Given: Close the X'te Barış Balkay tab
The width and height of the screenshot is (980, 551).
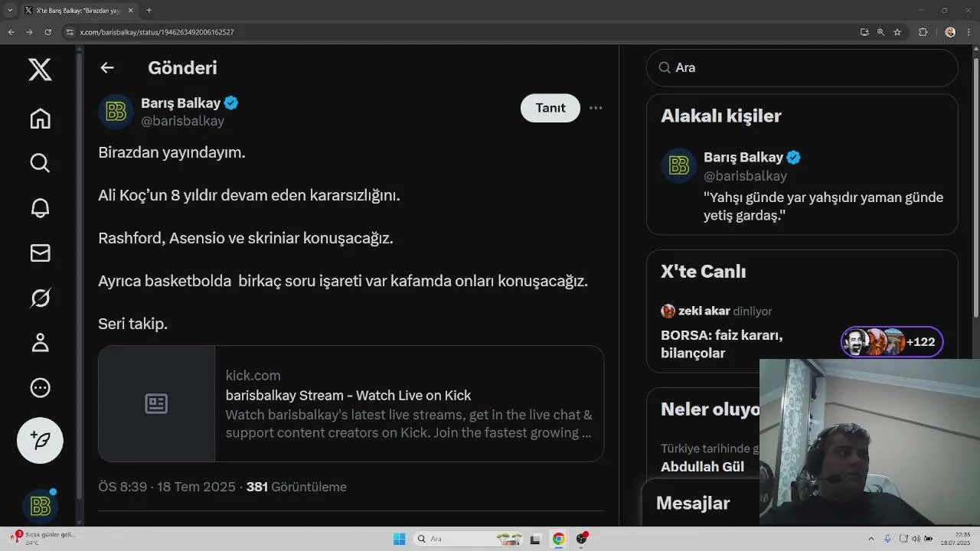Looking at the screenshot, I should click(x=131, y=11).
